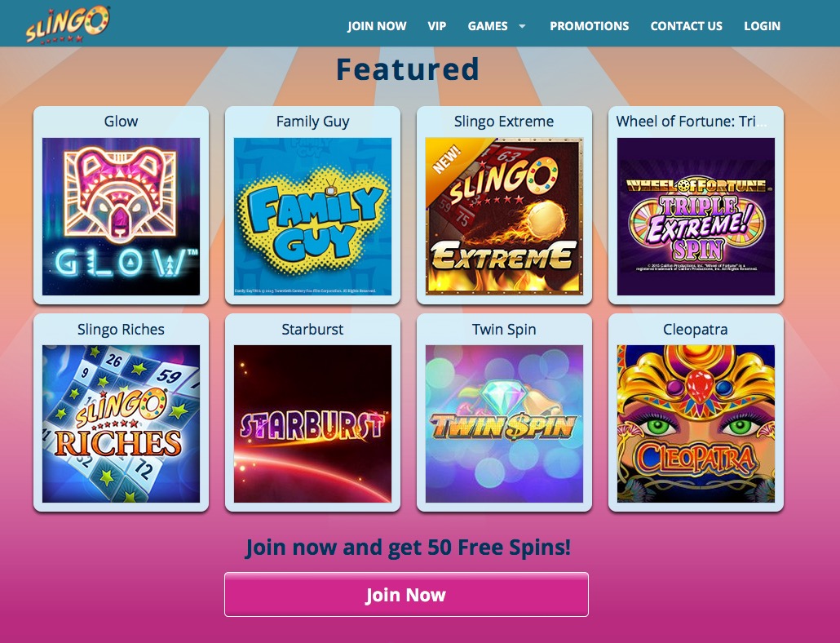Select the Slingo Riches game image
The image size is (840, 643).
121,423
